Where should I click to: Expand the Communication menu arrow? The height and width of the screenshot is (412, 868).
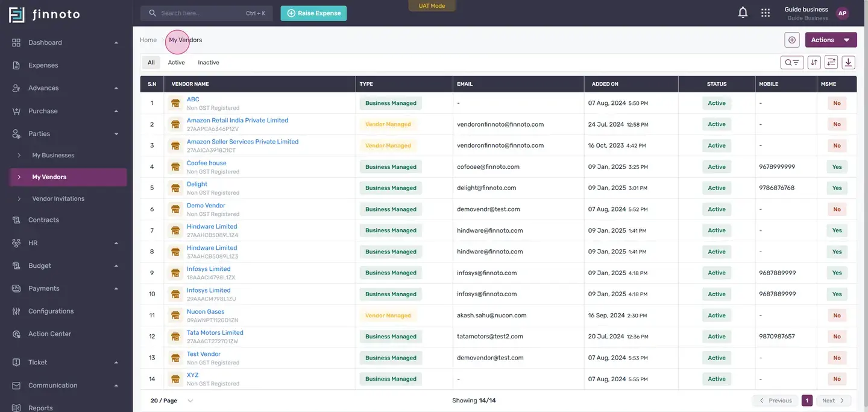[116, 385]
